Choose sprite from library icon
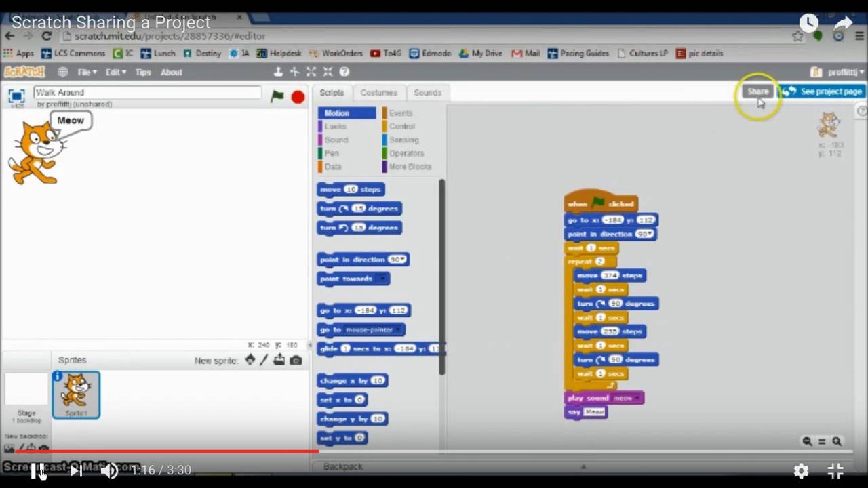 point(250,360)
